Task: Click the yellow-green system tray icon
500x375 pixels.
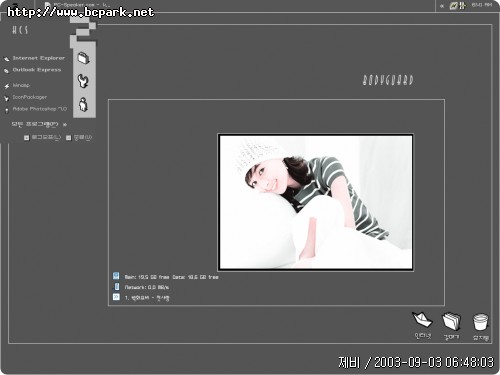Action: point(453,6)
